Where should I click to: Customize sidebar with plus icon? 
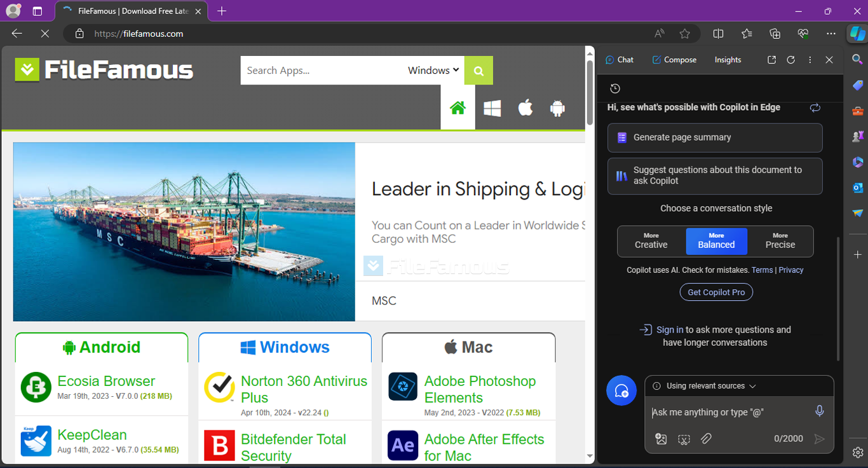(x=858, y=254)
